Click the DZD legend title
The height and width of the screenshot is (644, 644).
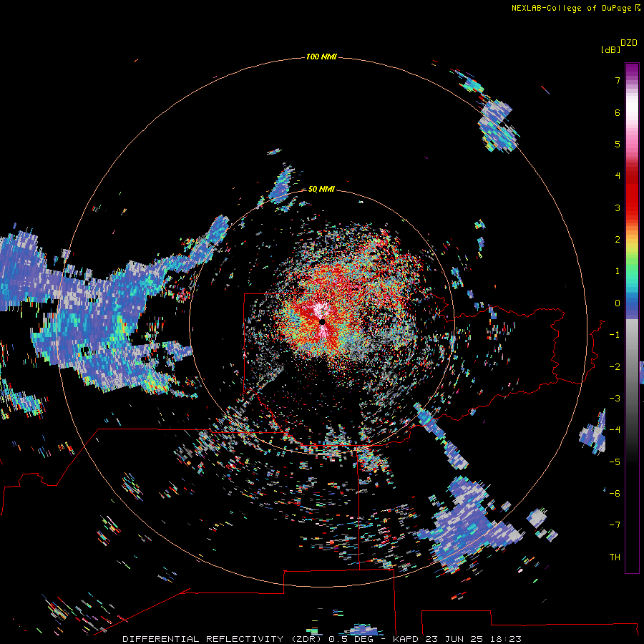coord(629,43)
